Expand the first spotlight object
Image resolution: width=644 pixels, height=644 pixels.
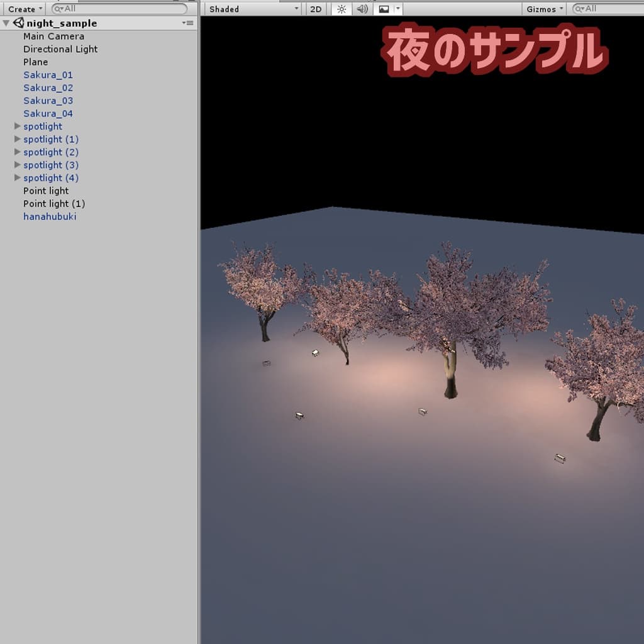coord(18,126)
